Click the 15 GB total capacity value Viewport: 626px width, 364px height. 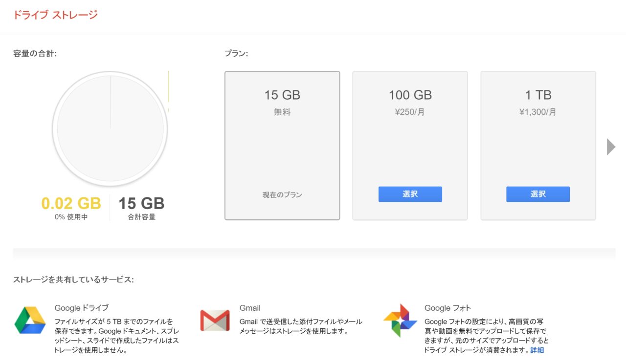[x=141, y=203]
